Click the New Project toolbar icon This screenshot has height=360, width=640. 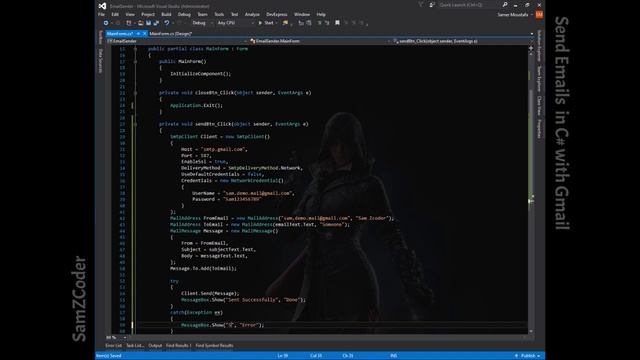click(x=129, y=23)
